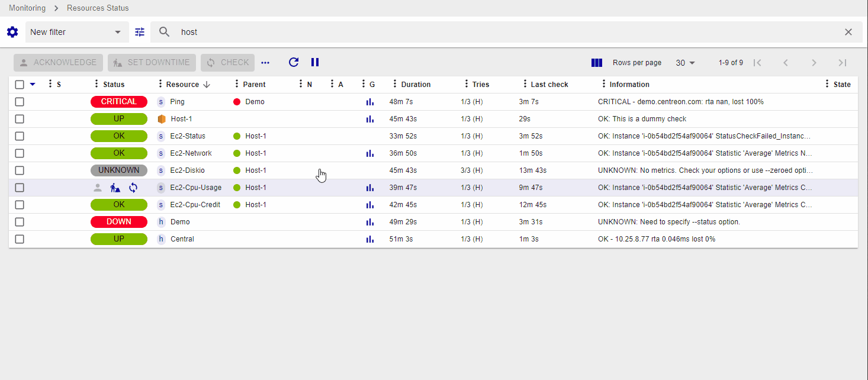The width and height of the screenshot is (868, 380).
Task: Open the New filter dropdown
Action: 76,32
